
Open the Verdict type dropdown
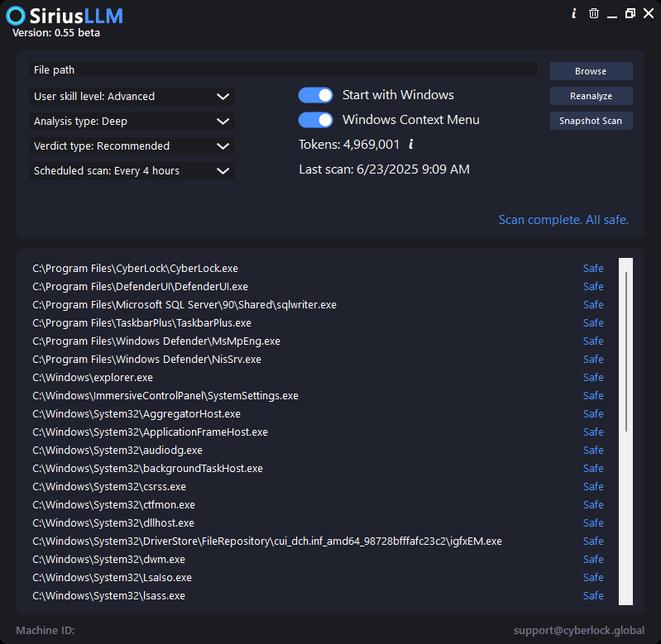[x=132, y=146]
